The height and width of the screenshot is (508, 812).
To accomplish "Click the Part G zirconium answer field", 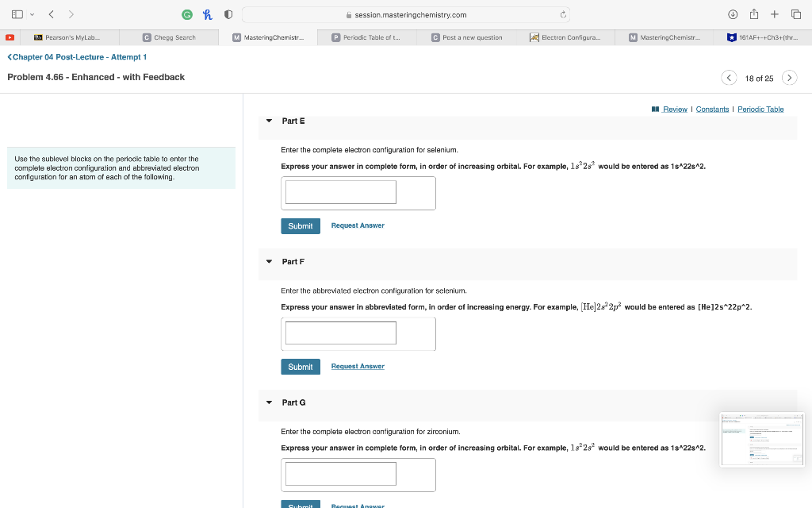I will click(341, 474).
